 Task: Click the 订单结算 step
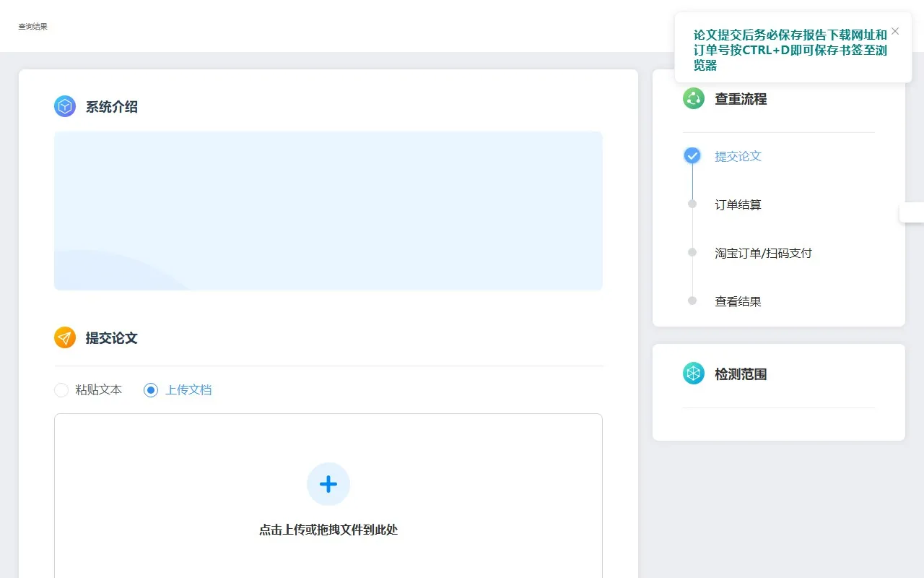click(x=738, y=204)
